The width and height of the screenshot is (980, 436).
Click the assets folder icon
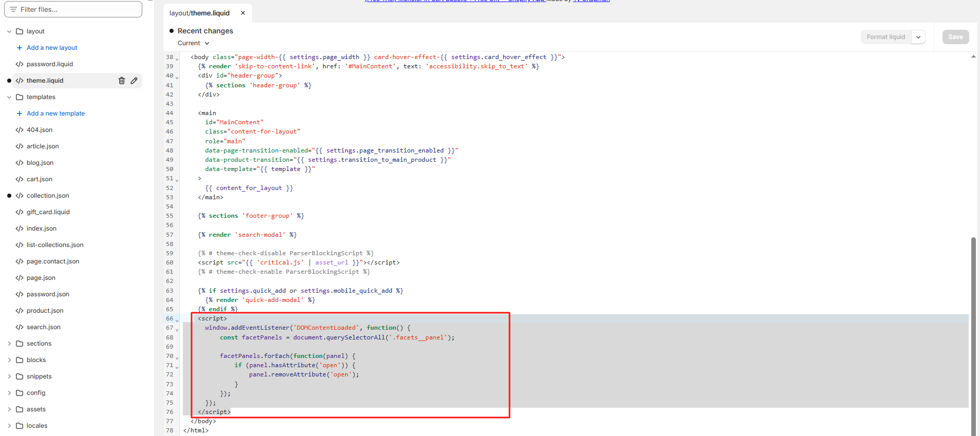click(x=20, y=409)
